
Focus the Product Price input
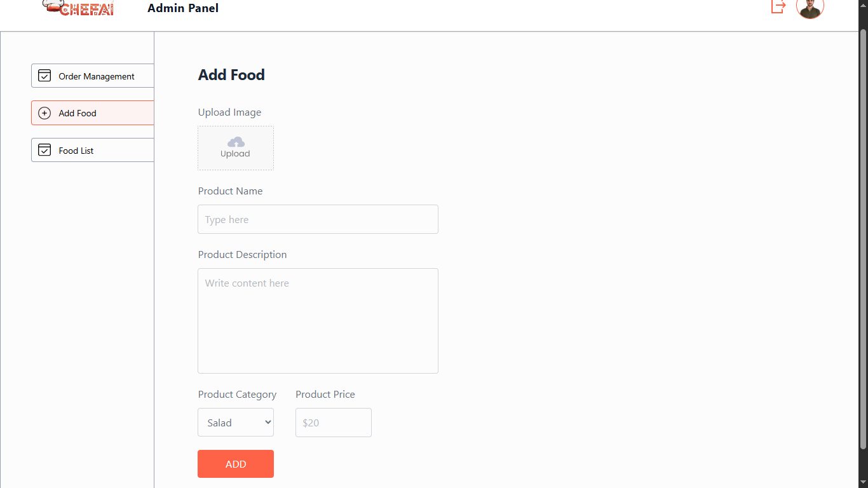click(333, 423)
